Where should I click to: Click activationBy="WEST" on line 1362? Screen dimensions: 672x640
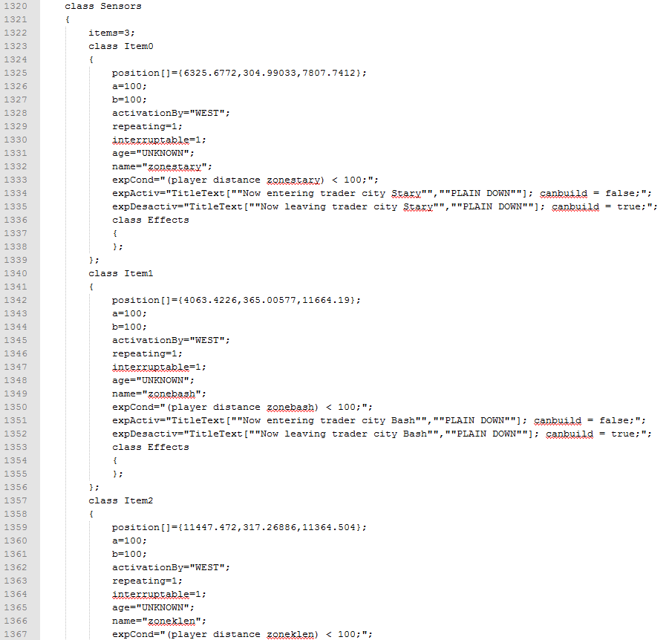171,567
